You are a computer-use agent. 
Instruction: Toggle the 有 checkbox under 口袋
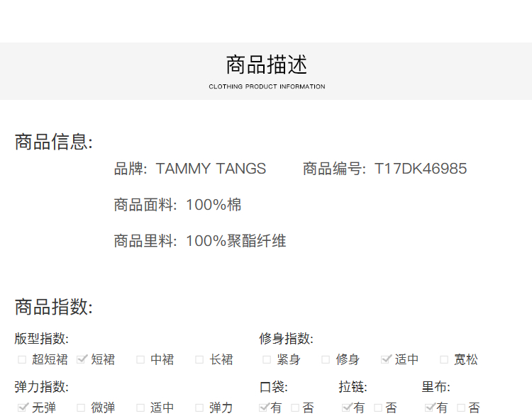[x=264, y=407]
